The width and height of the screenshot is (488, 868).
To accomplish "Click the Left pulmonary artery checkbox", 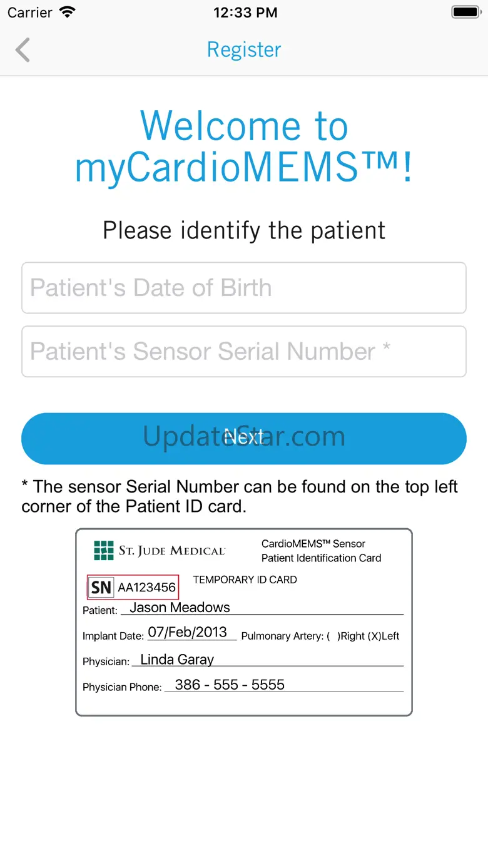I will 375,636.
